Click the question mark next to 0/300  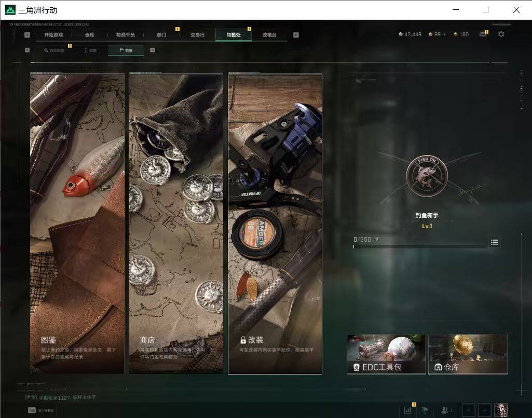(377, 240)
